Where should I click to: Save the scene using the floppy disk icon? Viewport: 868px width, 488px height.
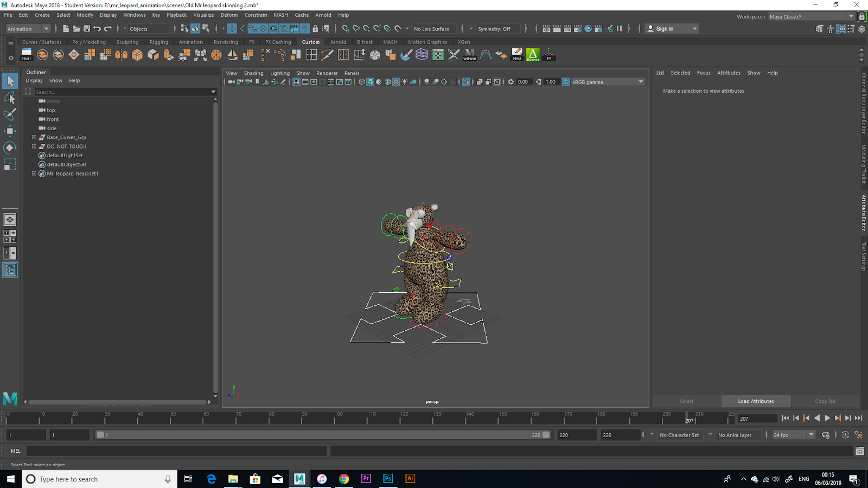click(87, 29)
